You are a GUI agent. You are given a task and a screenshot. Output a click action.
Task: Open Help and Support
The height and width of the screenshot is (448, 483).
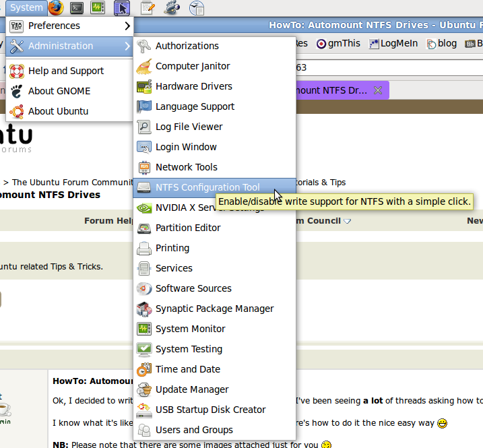69,71
